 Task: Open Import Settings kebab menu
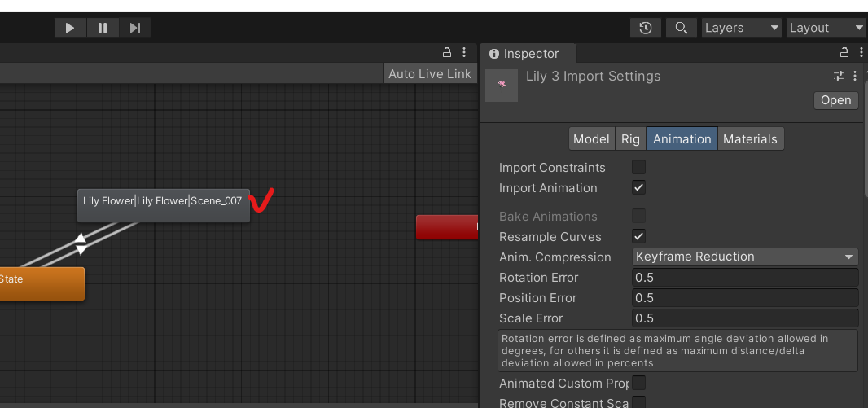coord(855,76)
